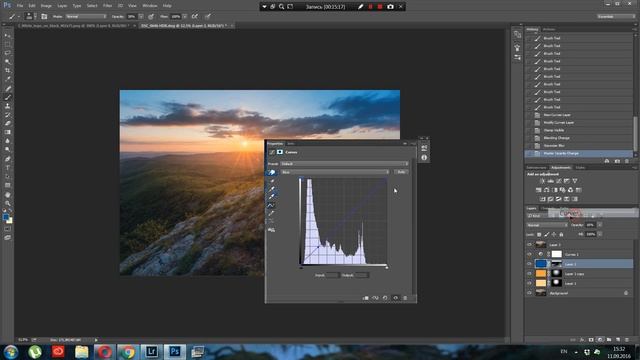Create a new snapshot in History panel

pyautogui.click(x=617, y=161)
